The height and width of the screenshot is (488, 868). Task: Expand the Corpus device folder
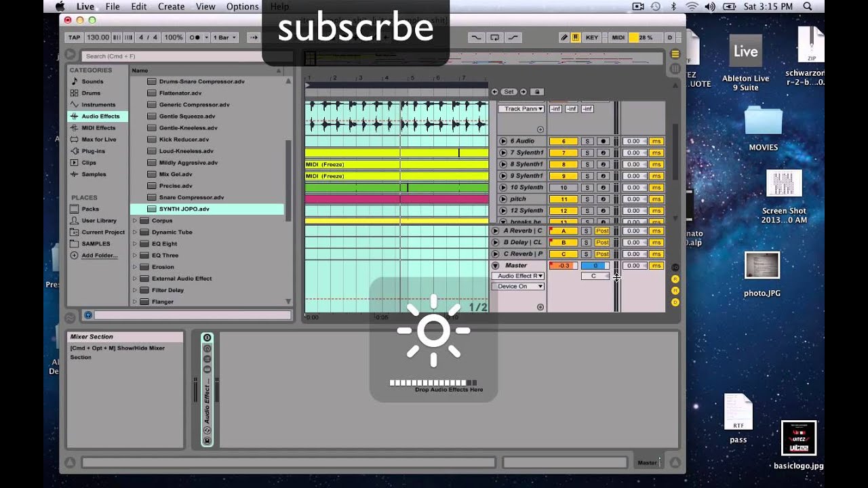coord(134,220)
